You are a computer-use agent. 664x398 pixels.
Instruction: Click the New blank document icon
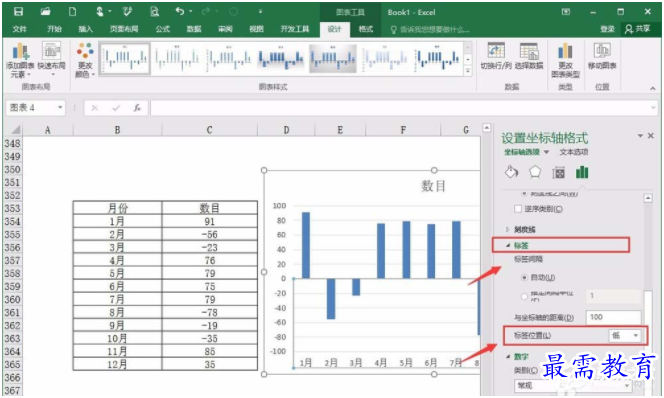click(72, 12)
